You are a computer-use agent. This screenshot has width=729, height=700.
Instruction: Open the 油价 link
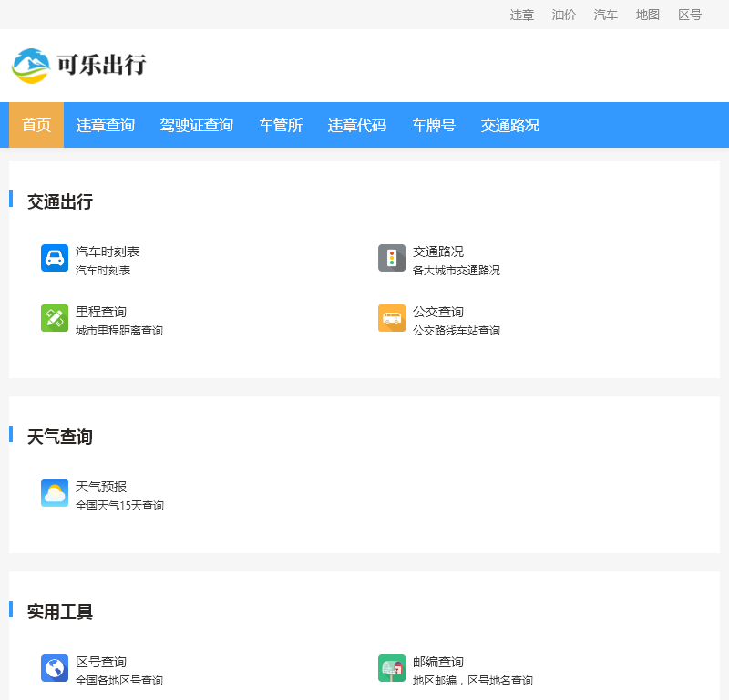[x=563, y=15]
